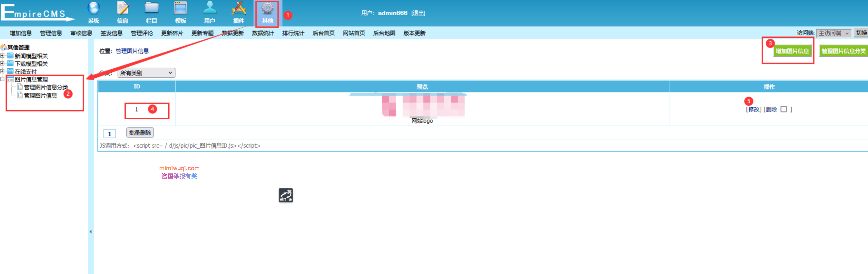Click the 管理图片信息 page icon
868x274 pixels.
(x=20, y=95)
